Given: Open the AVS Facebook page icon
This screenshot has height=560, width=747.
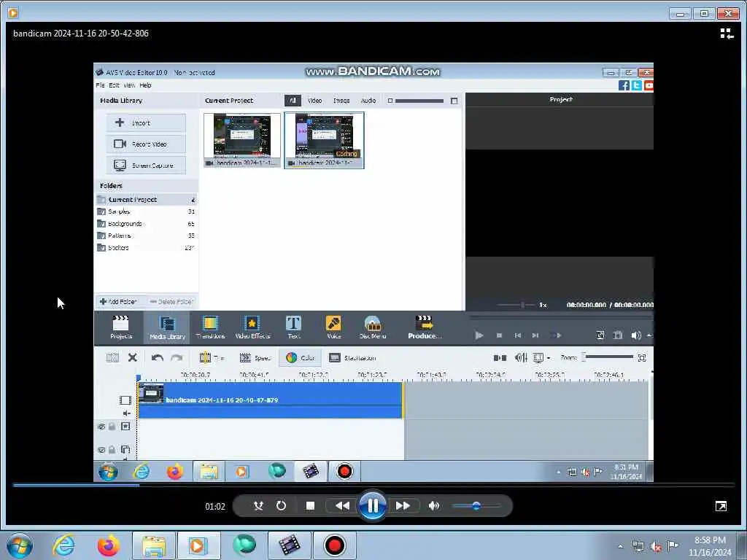Looking at the screenshot, I should (624, 85).
